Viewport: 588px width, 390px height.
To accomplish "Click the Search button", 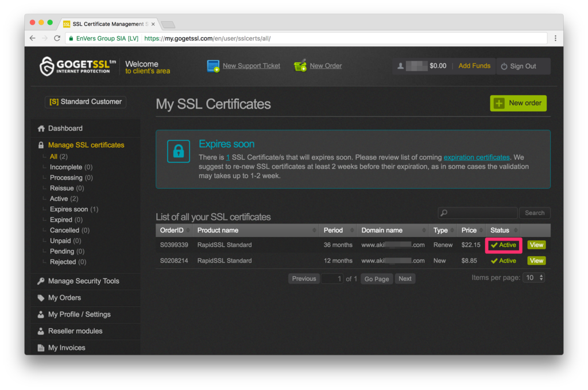I will coord(535,213).
